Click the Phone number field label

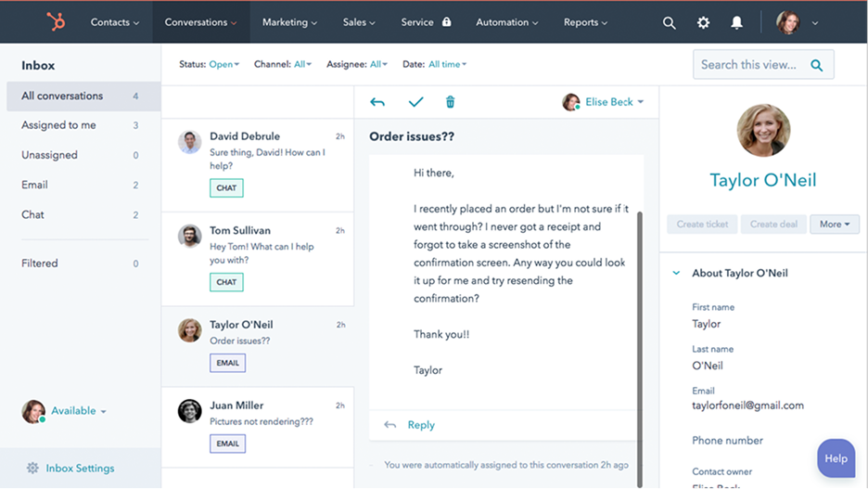(727, 440)
